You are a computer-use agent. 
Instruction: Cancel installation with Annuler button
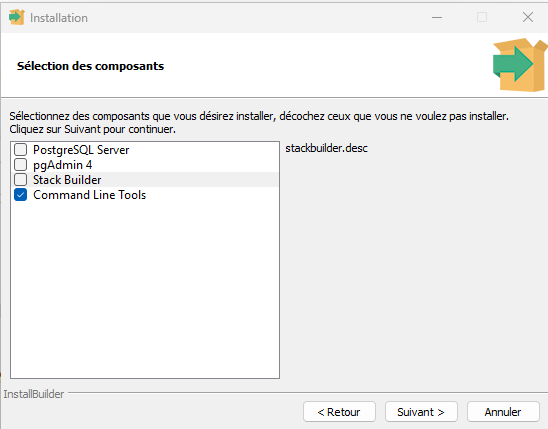(x=503, y=412)
